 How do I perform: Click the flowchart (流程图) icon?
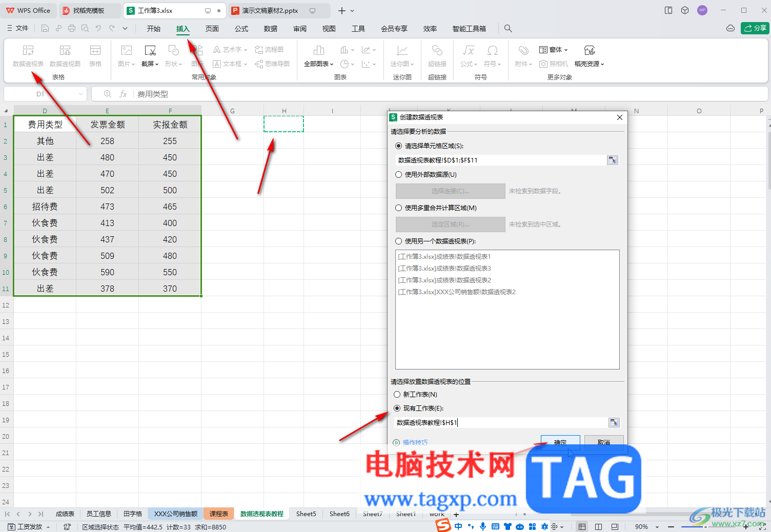[x=269, y=50]
